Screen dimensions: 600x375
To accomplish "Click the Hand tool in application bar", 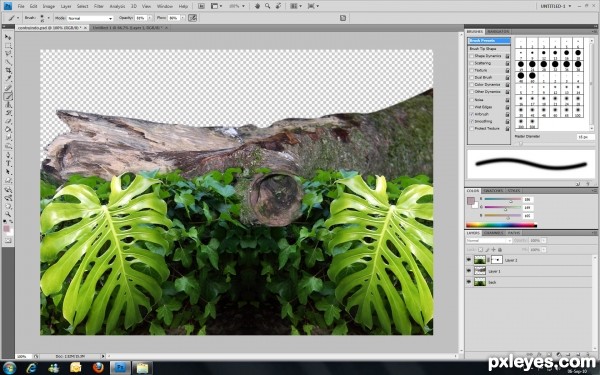I will tap(258, 6).
